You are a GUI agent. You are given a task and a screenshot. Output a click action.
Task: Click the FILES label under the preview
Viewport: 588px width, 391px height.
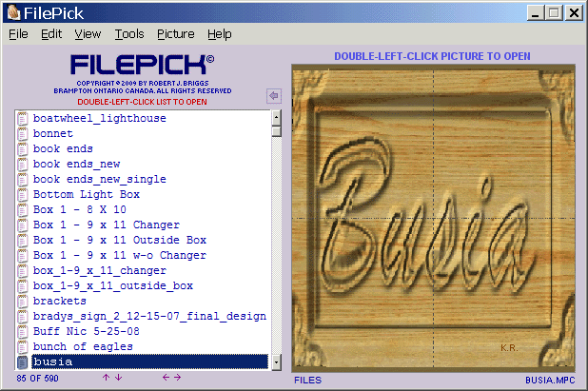click(308, 381)
